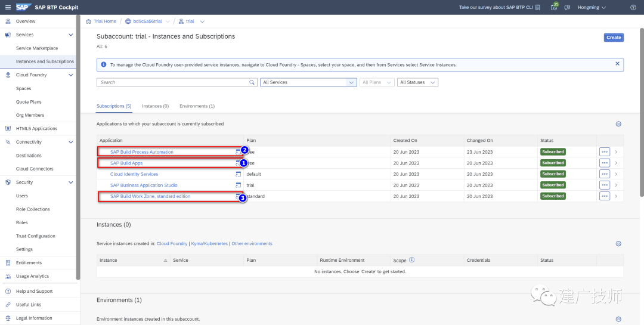
Task: Open Trust Configuration
Action: coord(36,236)
